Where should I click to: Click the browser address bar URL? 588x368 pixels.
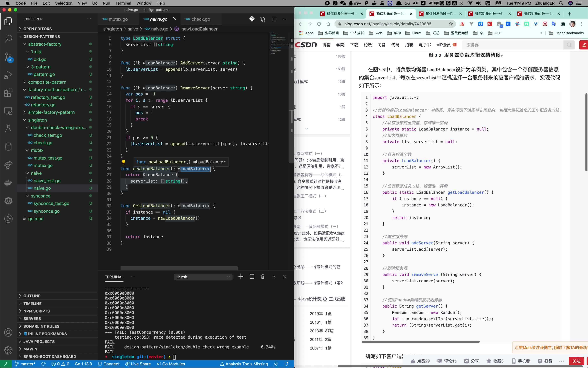[388, 24]
